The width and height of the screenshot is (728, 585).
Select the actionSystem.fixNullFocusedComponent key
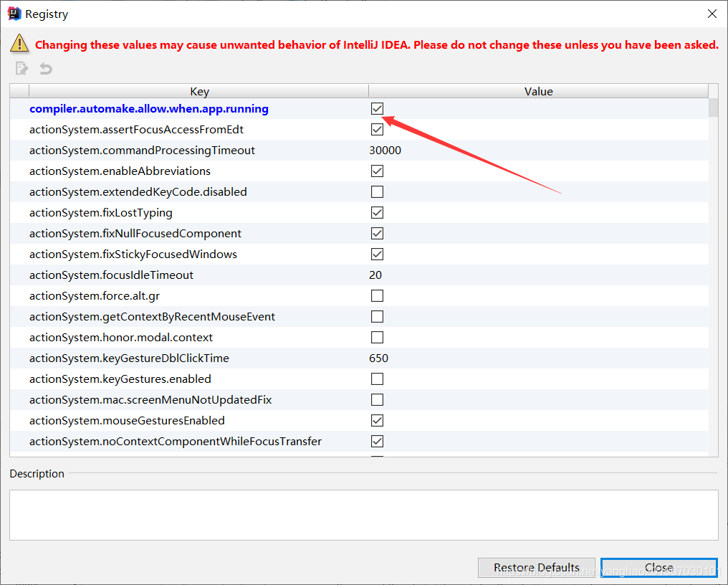click(135, 233)
